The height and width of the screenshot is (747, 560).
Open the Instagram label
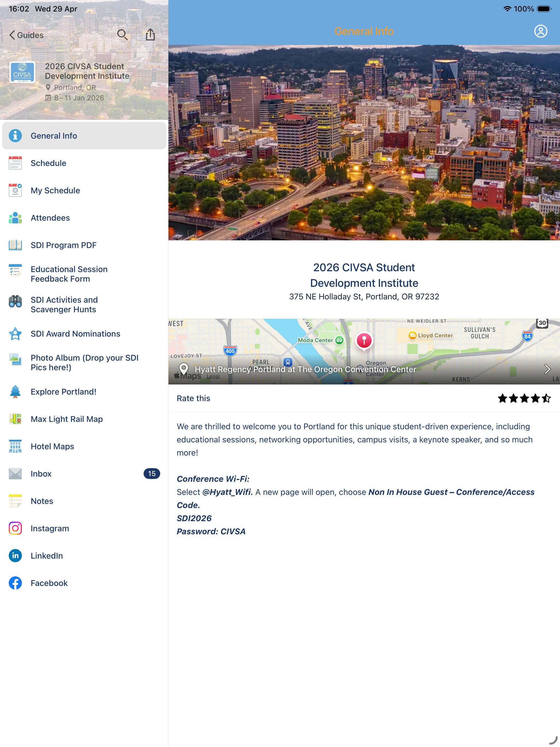[x=50, y=529]
